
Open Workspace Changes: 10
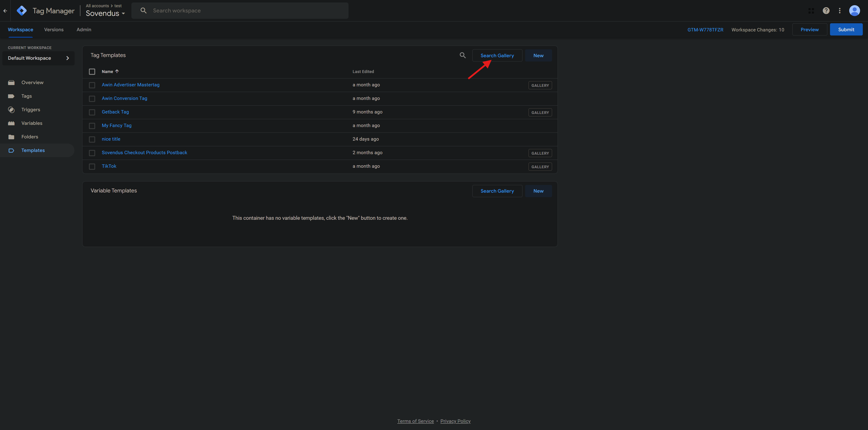coord(757,30)
